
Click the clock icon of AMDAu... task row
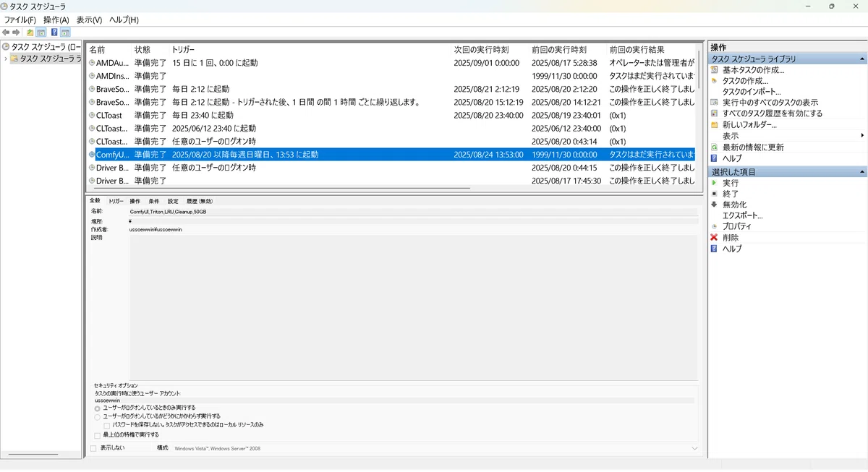(92, 63)
